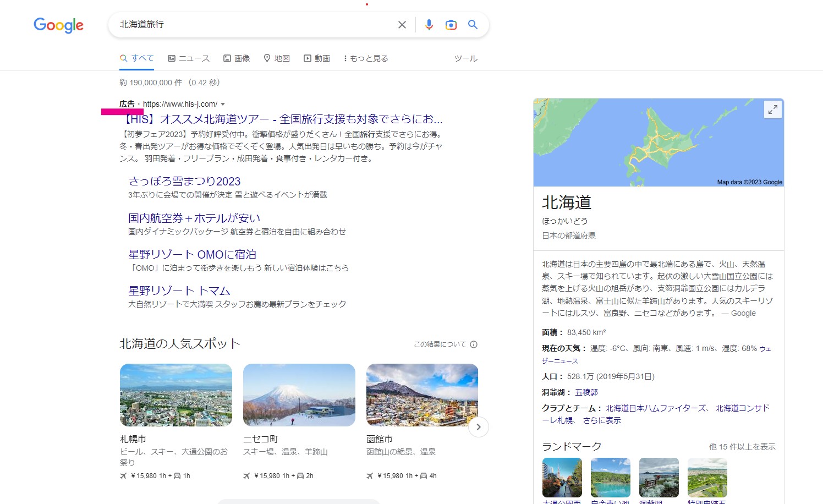Click さらに表示 in clubs and teams
This screenshot has width=823, height=504.
(x=602, y=420)
